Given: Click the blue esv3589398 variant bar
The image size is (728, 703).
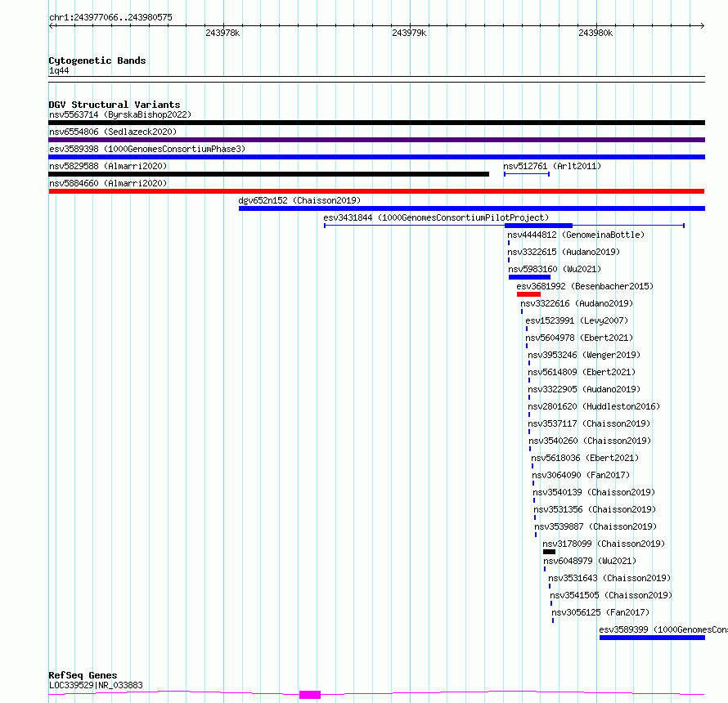Looking at the screenshot, I should pos(376,157).
